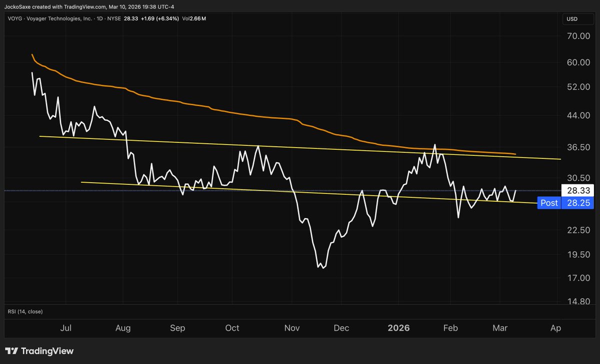Image resolution: width=600 pixels, height=364 pixels.
Task: Click the 22.50 price axis value
Action: coord(578,230)
